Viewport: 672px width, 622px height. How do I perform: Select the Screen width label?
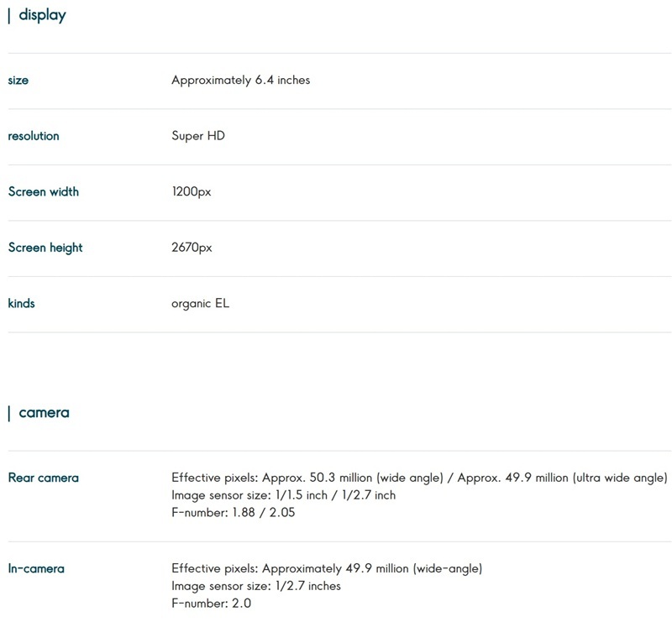click(44, 191)
